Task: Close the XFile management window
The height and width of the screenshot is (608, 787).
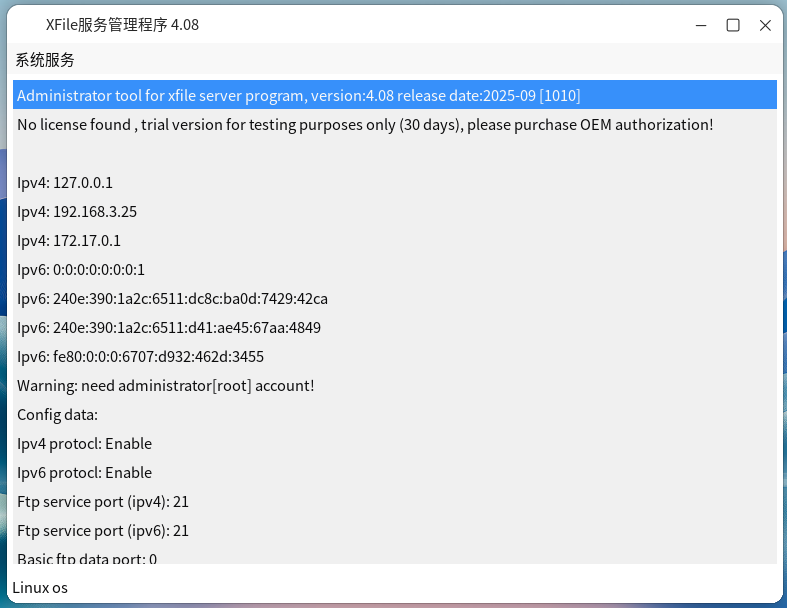Action: click(x=765, y=25)
